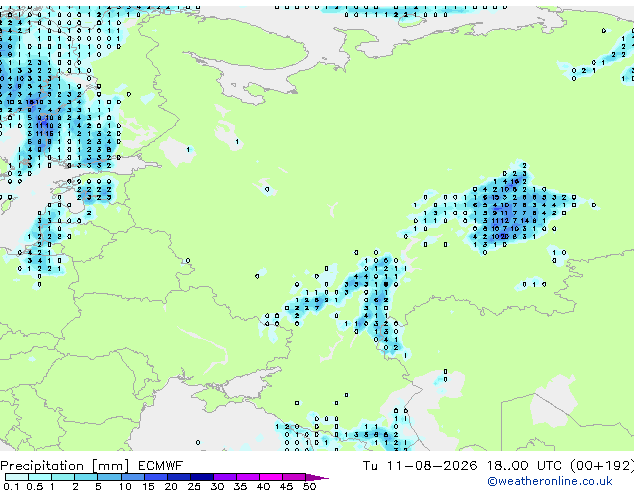Click the 0.1–0.5 mm legend color box

point(17,477)
